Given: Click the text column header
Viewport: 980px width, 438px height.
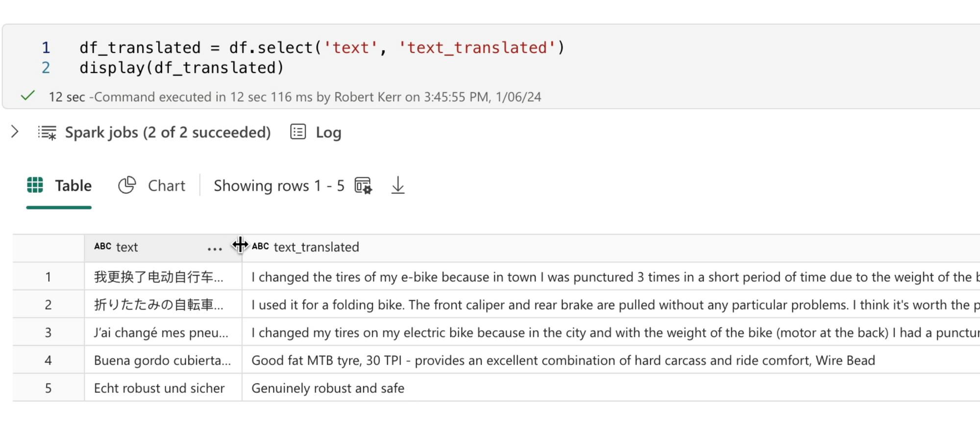Looking at the screenshot, I should tap(127, 247).
